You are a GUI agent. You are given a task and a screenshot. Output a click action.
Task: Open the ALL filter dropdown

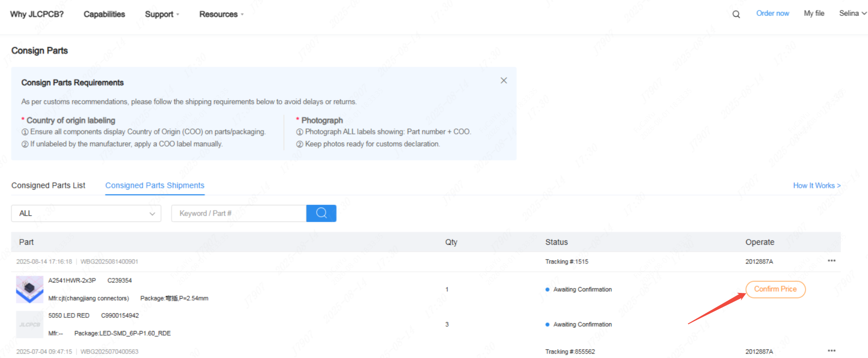[x=86, y=213]
